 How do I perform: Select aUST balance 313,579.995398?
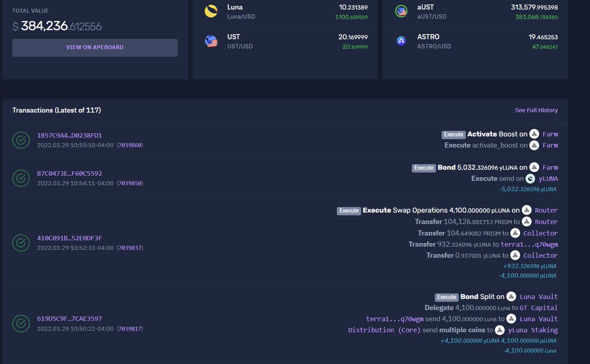click(x=534, y=7)
